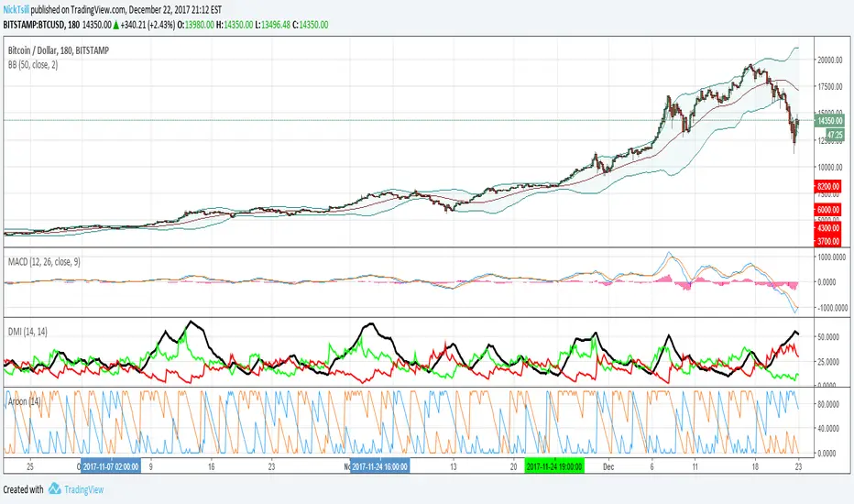Select the Aroon (14) indicator label

click(25, 401)
